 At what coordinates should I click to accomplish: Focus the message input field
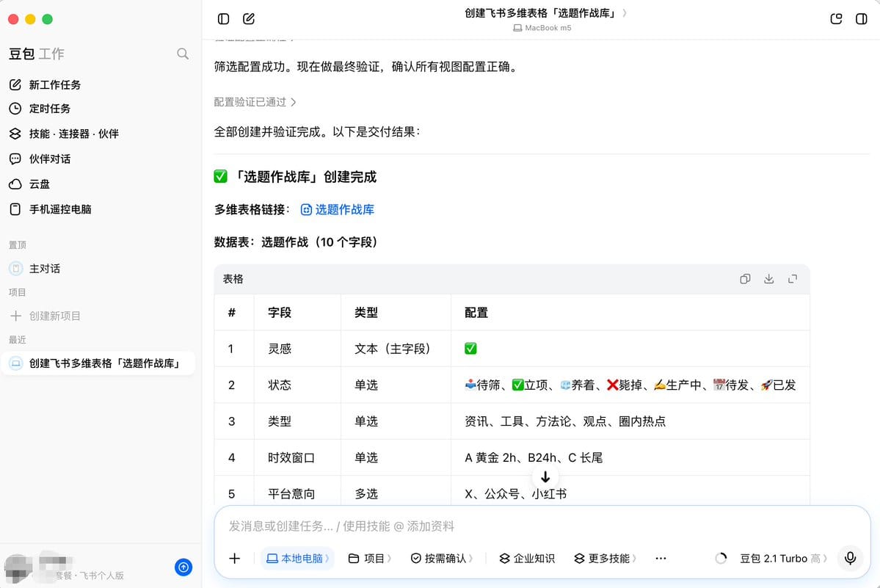coord(542,526)
